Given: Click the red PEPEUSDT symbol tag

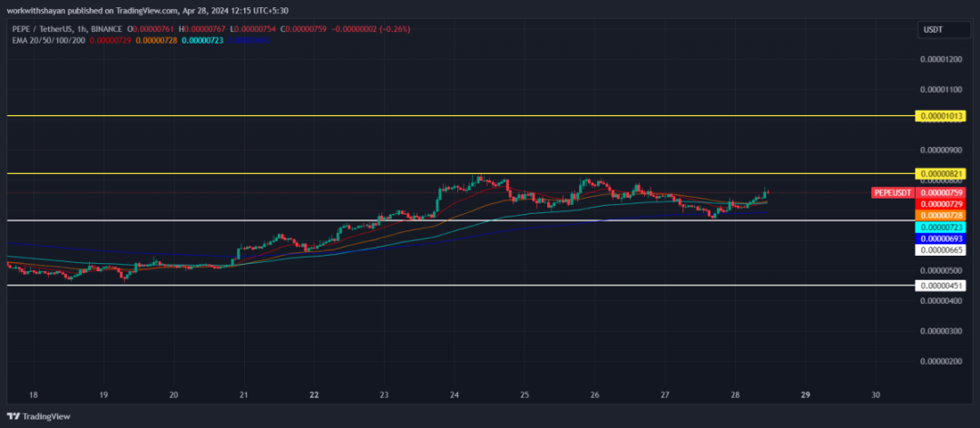Looking at the screenshot, I should coord(892,193).
